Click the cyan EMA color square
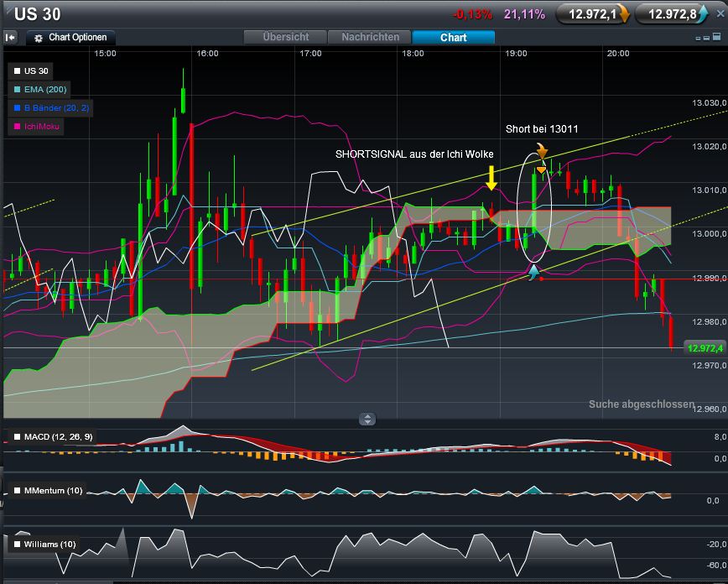 [17, 89]
